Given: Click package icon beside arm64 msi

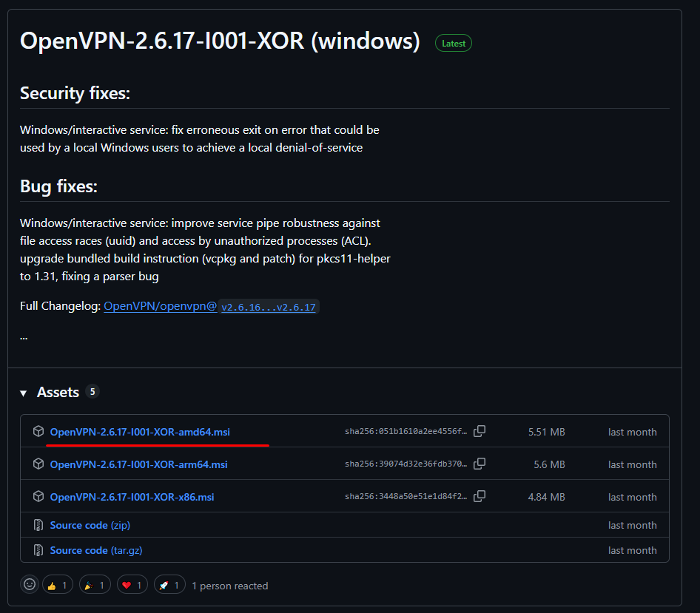Looking at the screenshot, I should click(x=38, y=464).
